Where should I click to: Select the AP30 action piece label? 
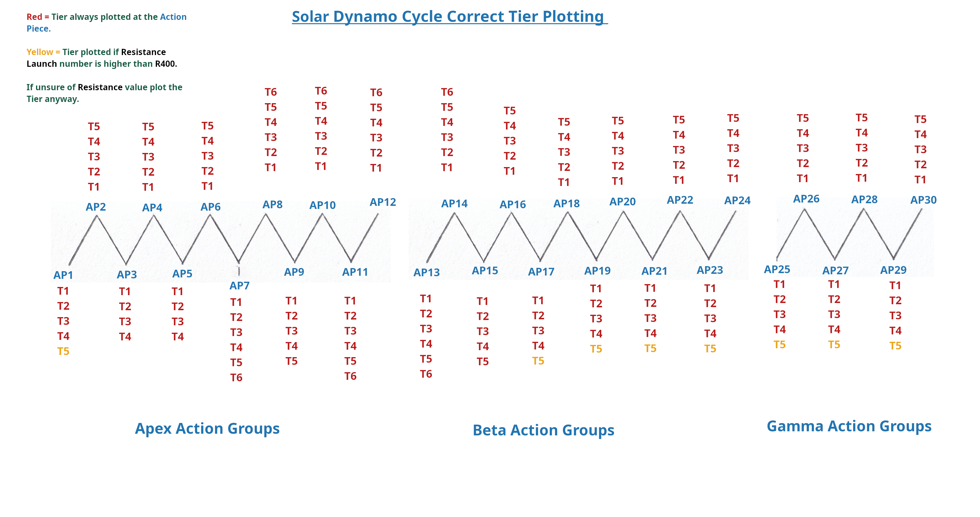point(924,200)
